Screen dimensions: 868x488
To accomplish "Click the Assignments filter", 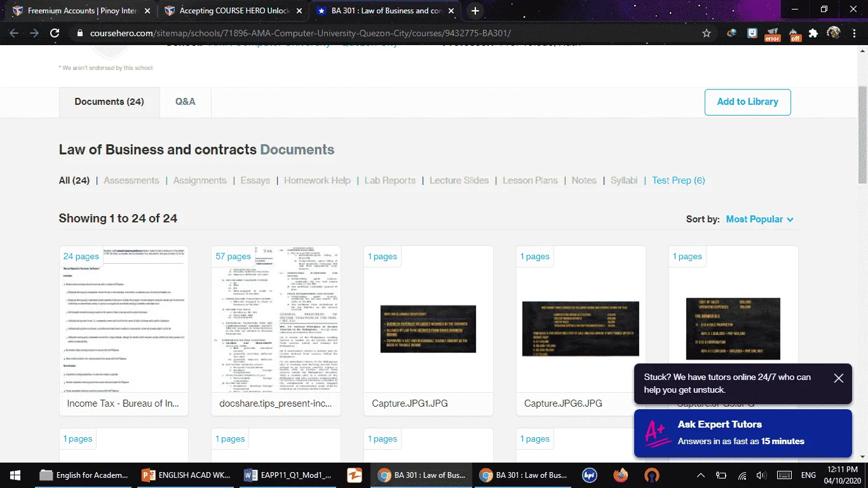I will (200, 180).
